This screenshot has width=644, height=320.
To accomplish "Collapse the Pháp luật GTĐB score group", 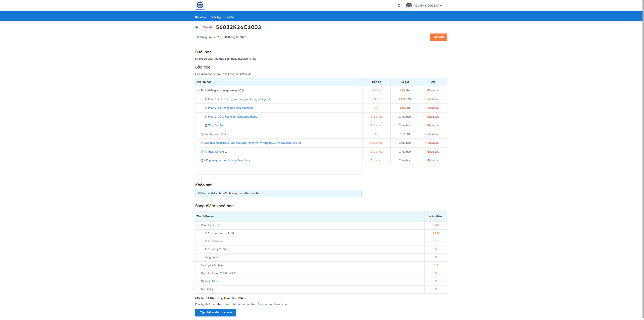I will [x=198, y=225].
